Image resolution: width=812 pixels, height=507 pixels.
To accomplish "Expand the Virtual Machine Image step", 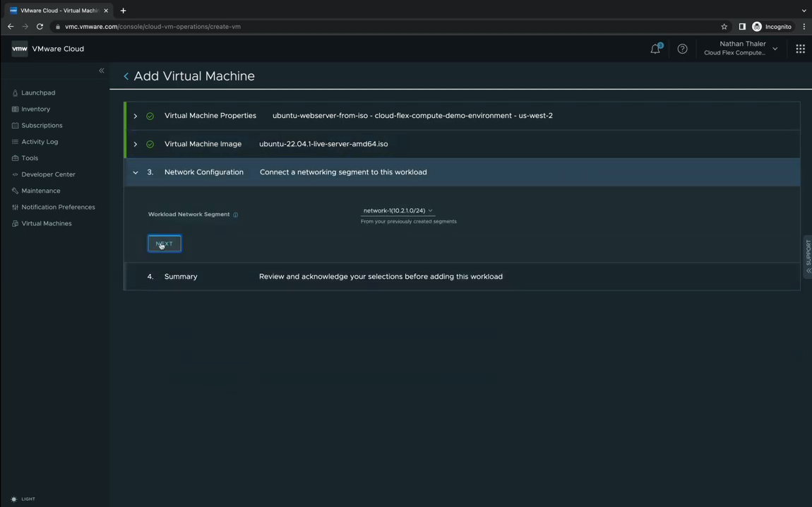I will [135, 145].
